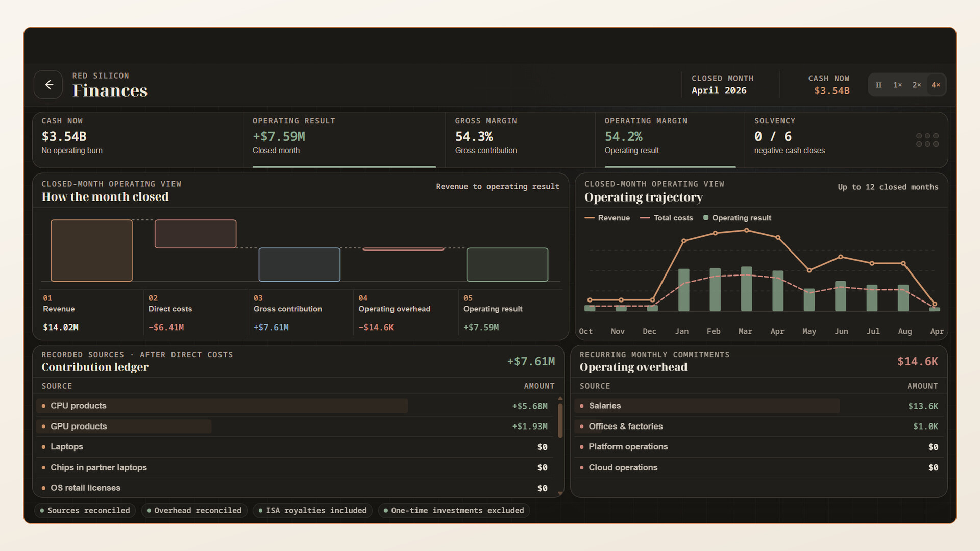
Task: Click the +$5.68M CPU amount
Action: click(530, 406)
